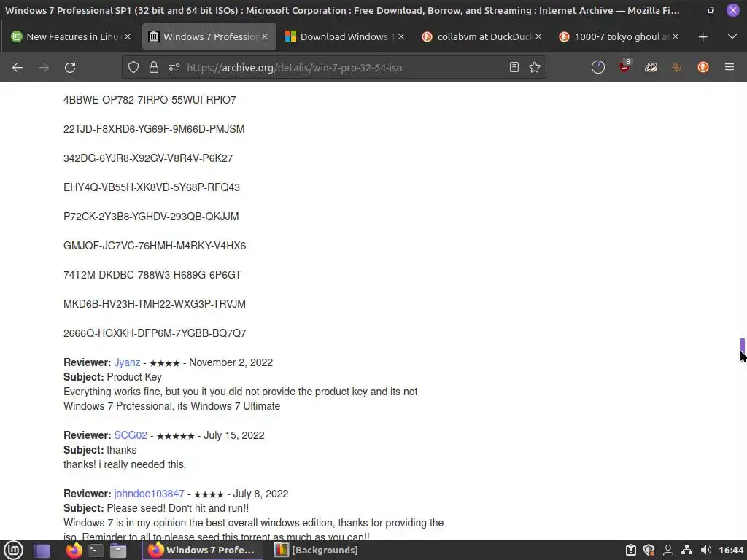
Task: Click product key GMJQF-JC7VC-76HMH-M4RKY-V4HX6
Action: (x=155, y=246)
